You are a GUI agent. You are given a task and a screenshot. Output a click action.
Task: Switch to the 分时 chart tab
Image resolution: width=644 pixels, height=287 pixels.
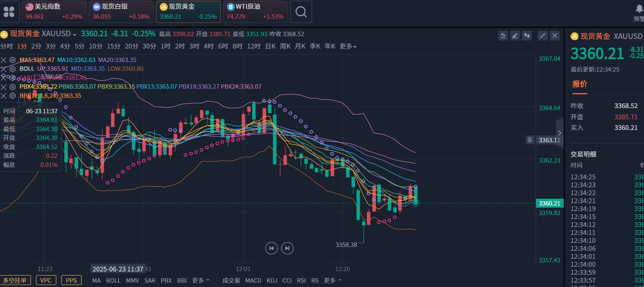[x=7, y=47]
